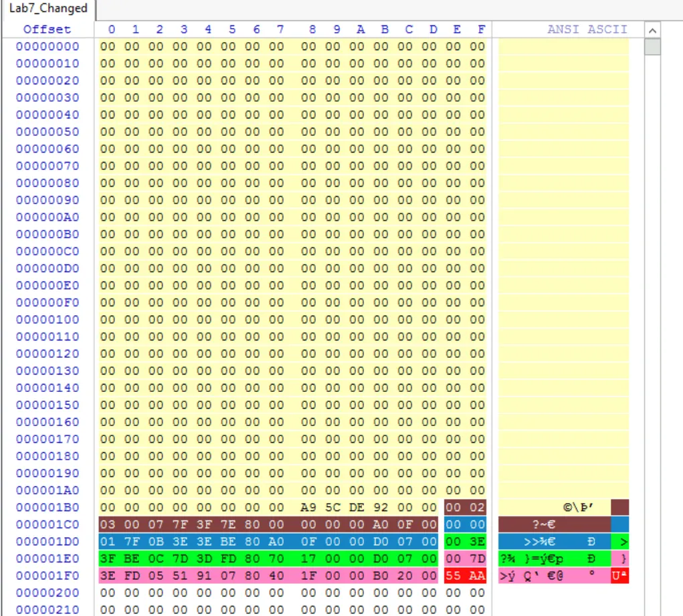The width and height of the screenshot is (683, 616).
Task: Click the ANSI ASCII column header
Action: (587, 29)
